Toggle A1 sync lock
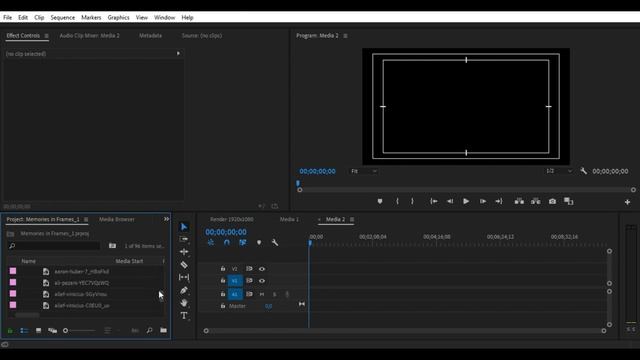 [249, 294]
